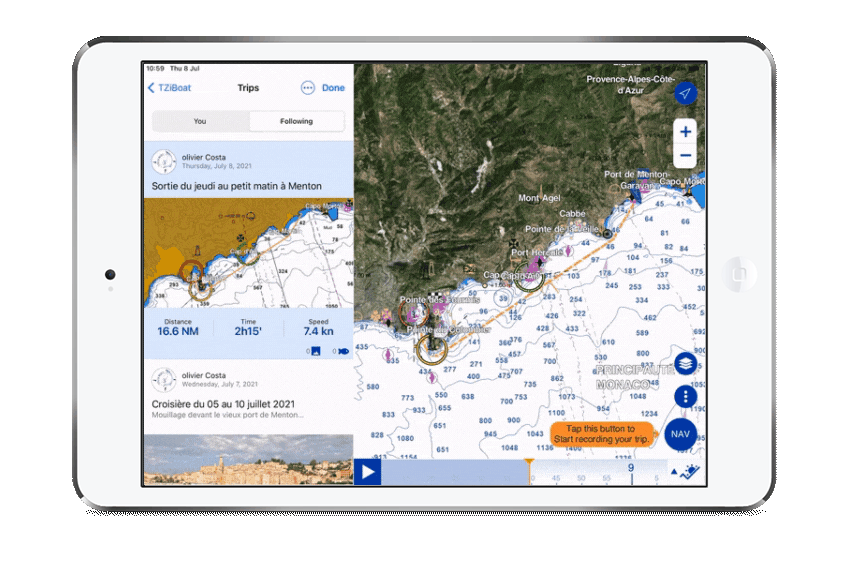Viewport: 844px width, 578px height.
Task: Tap Done to close the Trips panel
Action: point(332,88)
